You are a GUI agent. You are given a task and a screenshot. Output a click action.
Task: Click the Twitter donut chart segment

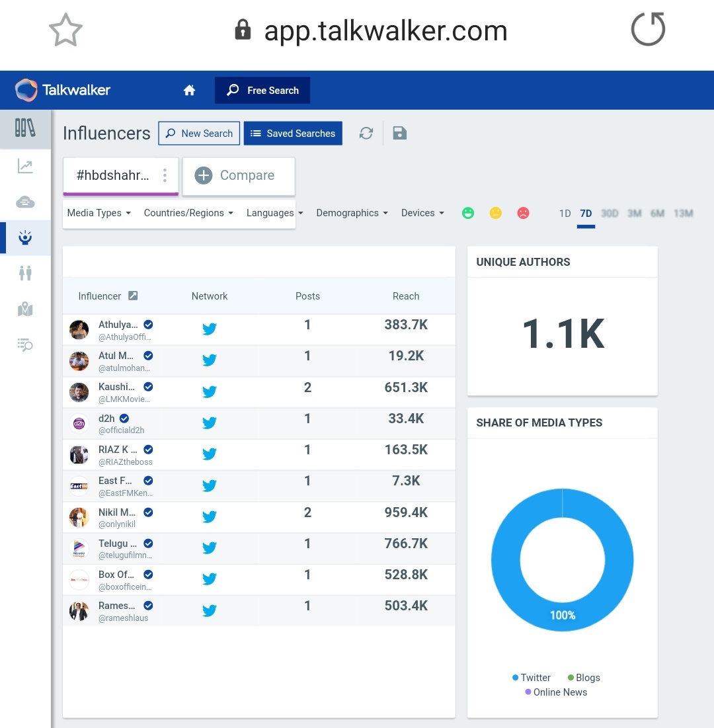[562, 616]
